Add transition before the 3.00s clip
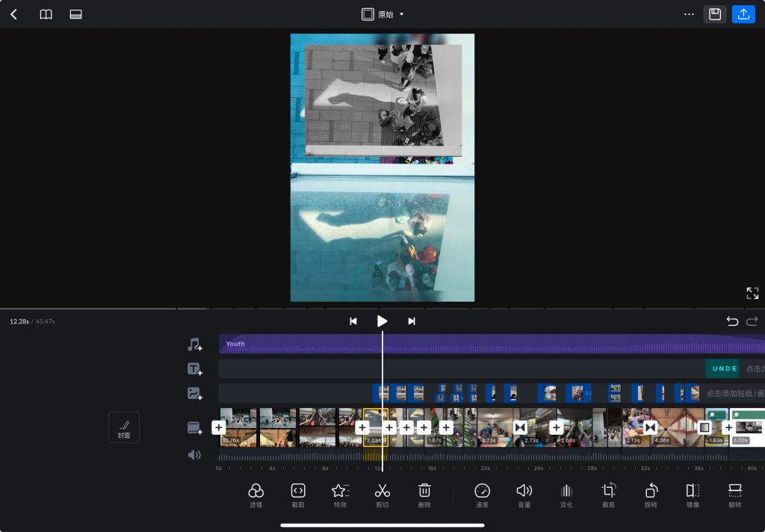This screenshot has height=532, width=765. click(728, 427)
